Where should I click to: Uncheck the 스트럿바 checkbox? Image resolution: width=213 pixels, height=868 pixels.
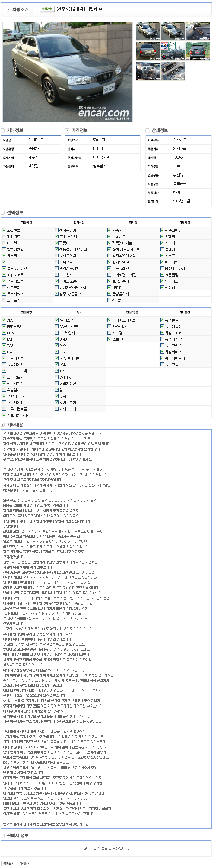[x=109, y=339]
